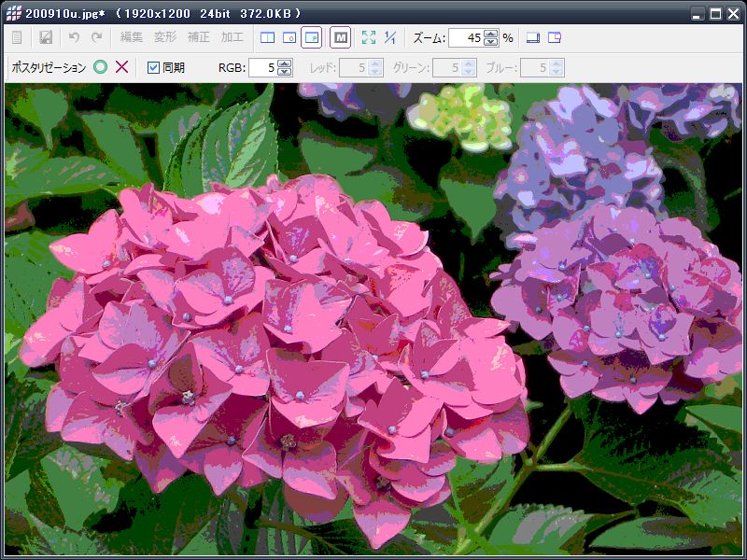The height and width of the screenshot is (560, 747).
Task: Set zoom to actual size 1/1
Action: tap(390, 38)
